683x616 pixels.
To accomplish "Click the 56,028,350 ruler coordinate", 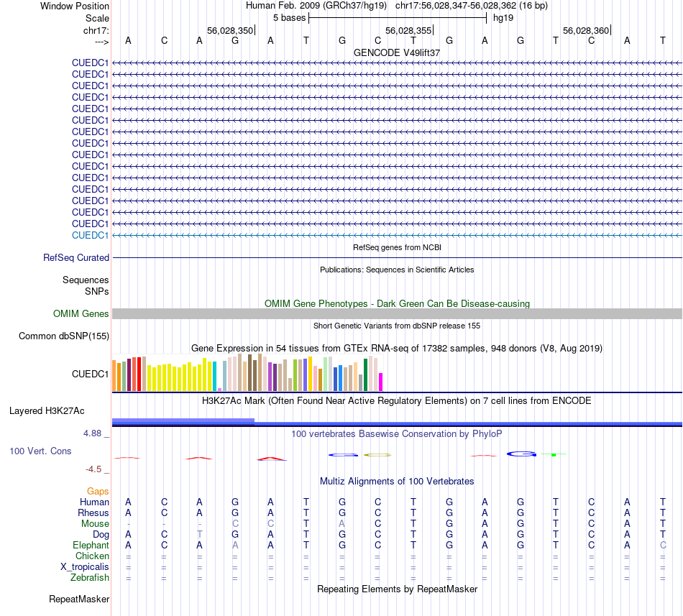I will pyautogui.click(x=230, y=30).
